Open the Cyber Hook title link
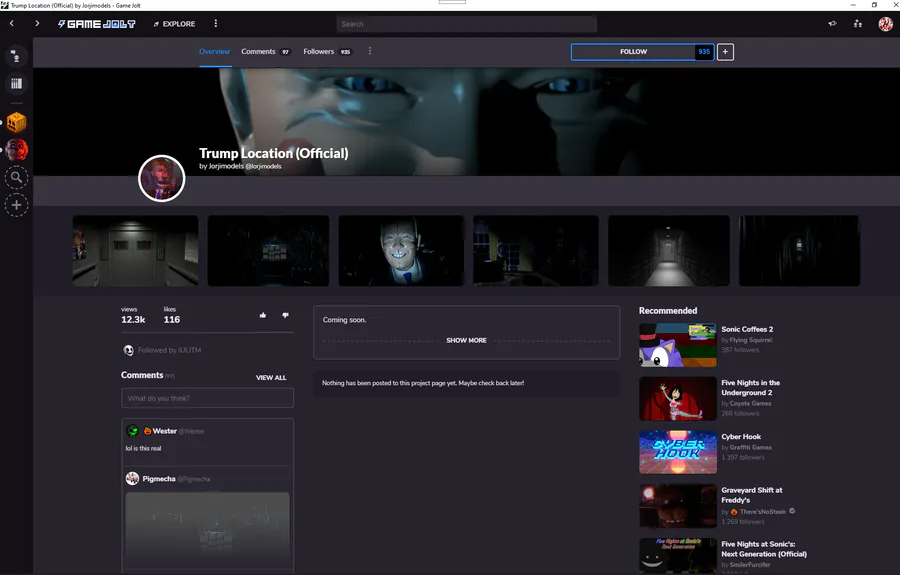This screenshot has width=900, height=575. 741,437
